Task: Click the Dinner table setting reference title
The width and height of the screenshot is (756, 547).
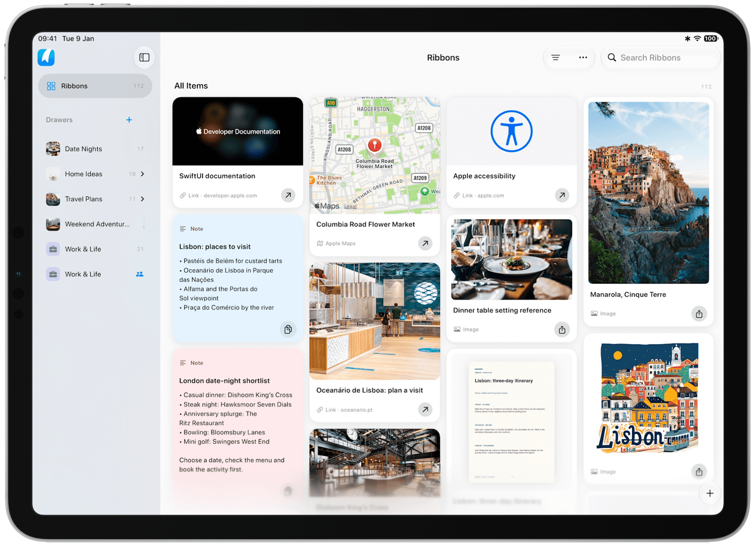Action: coord(502,310)
